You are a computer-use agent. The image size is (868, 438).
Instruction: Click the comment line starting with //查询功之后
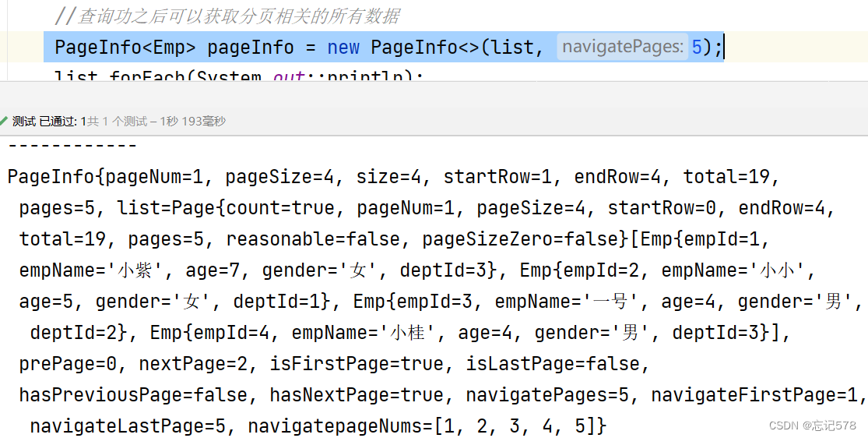(227, 16)
